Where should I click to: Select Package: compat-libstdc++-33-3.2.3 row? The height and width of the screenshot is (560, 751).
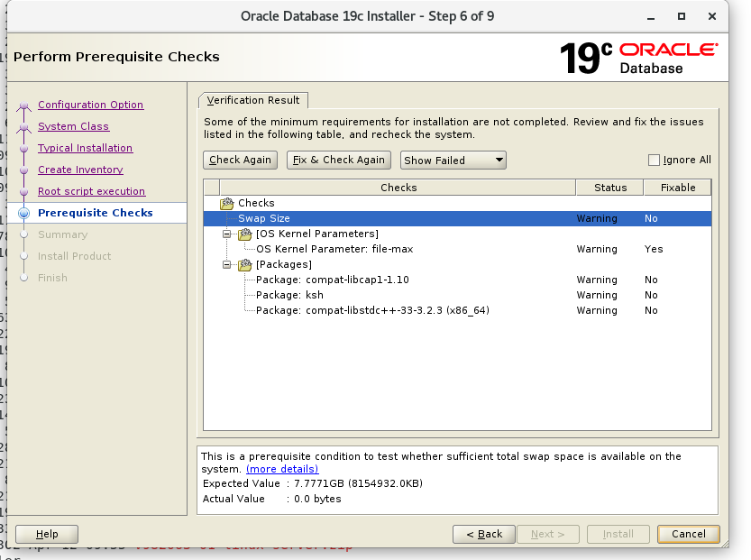click(x=457, y=310)
